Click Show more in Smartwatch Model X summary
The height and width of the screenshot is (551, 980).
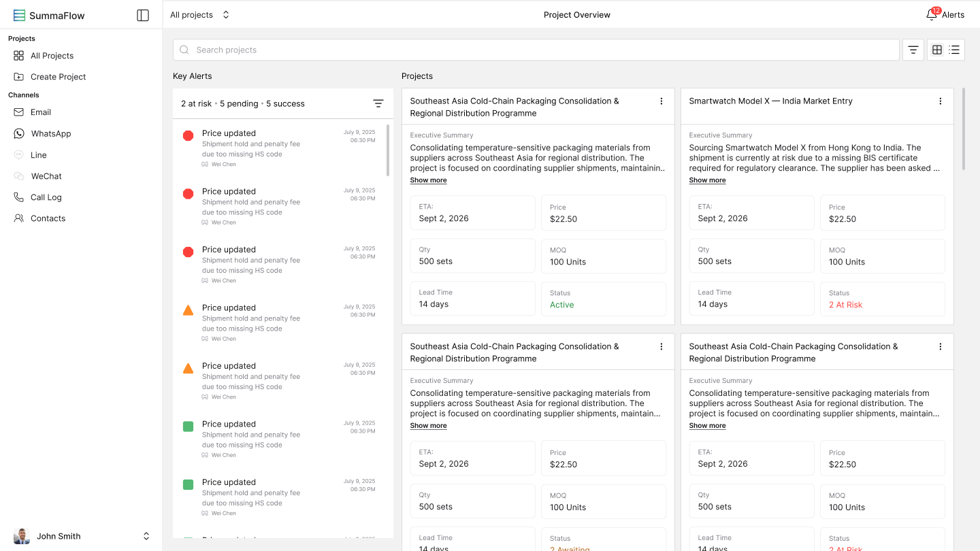[707, 180]
